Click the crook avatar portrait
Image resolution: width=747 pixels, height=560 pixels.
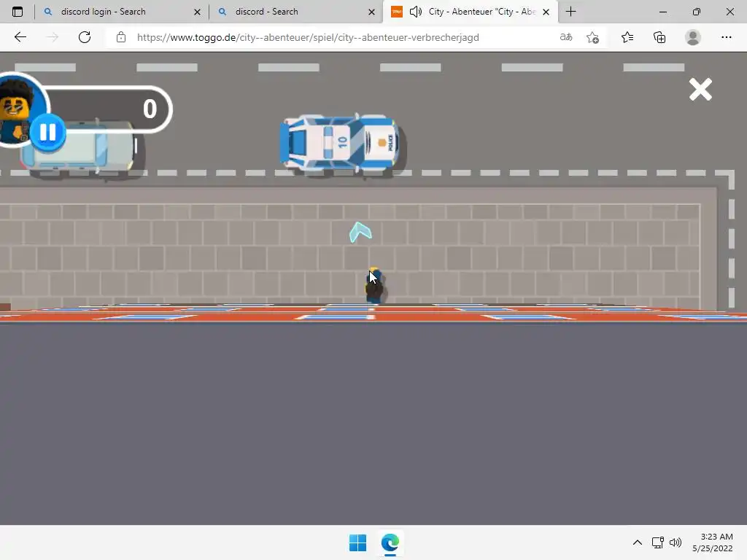(x=18, y=112)
